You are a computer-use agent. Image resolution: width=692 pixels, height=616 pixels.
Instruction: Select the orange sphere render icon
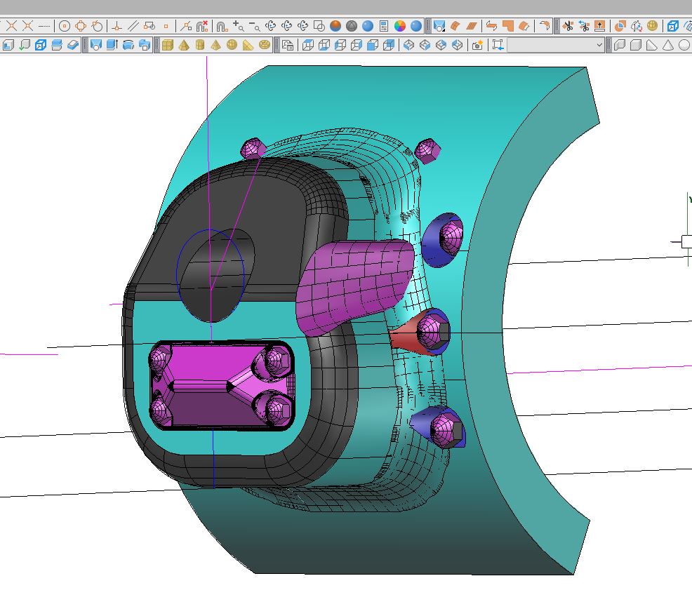[x=335, y=27]
